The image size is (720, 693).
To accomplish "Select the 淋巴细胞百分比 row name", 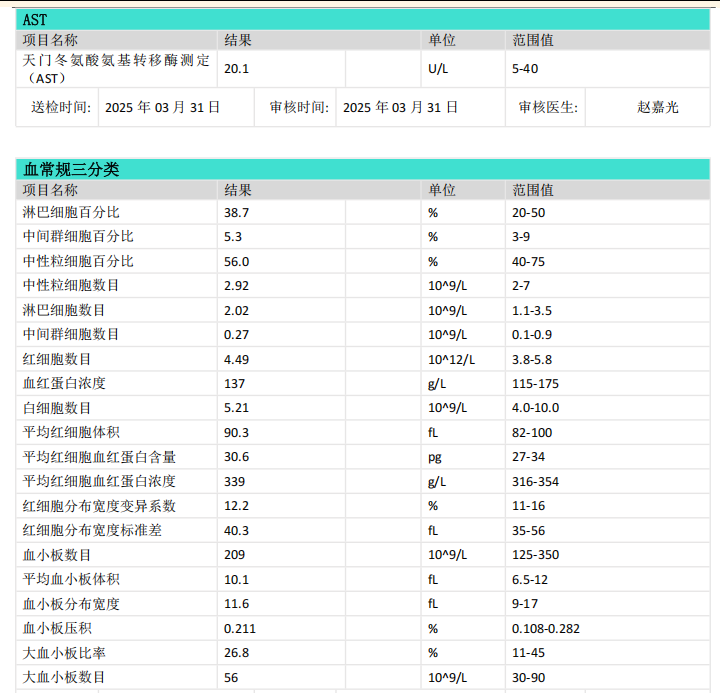I will [71, 213].
